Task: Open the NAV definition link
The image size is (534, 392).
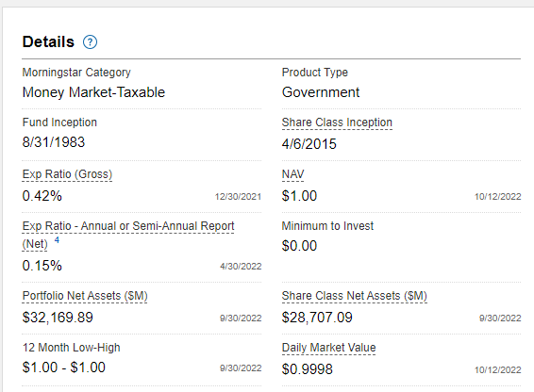Action: (x=292, y=174)
